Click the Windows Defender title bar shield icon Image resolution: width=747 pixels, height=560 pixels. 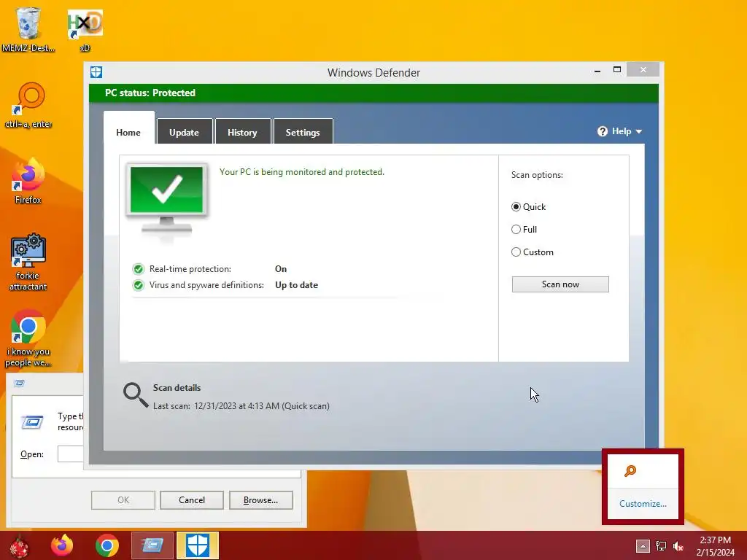[96, 72]
